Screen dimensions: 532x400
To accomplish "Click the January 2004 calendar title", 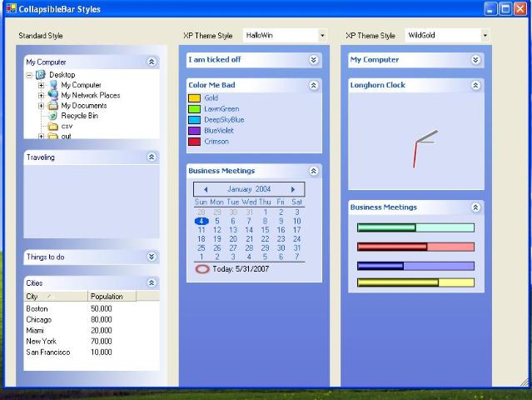I will coord(249,189).
